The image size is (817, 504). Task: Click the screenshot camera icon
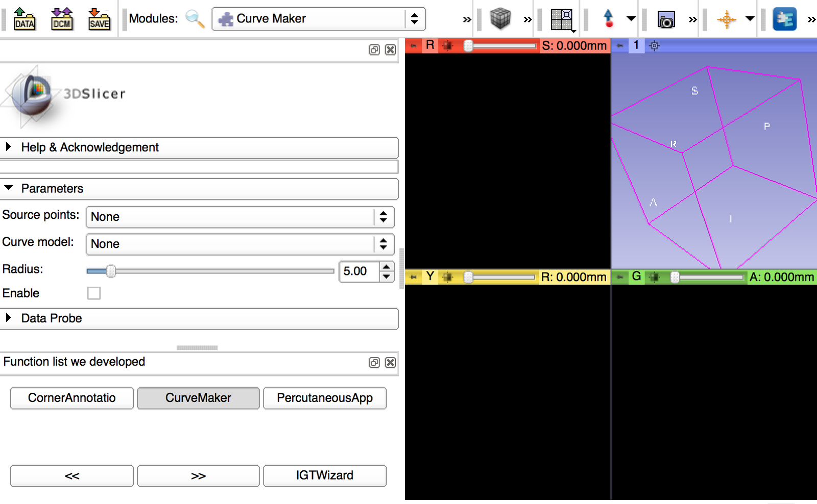pyautogui.click(x=666, y=18)
